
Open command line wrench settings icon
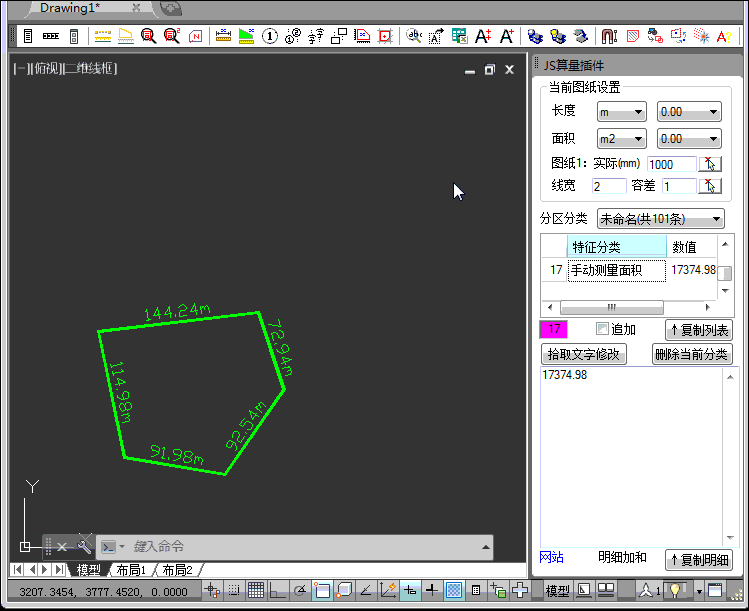[85, 546]
